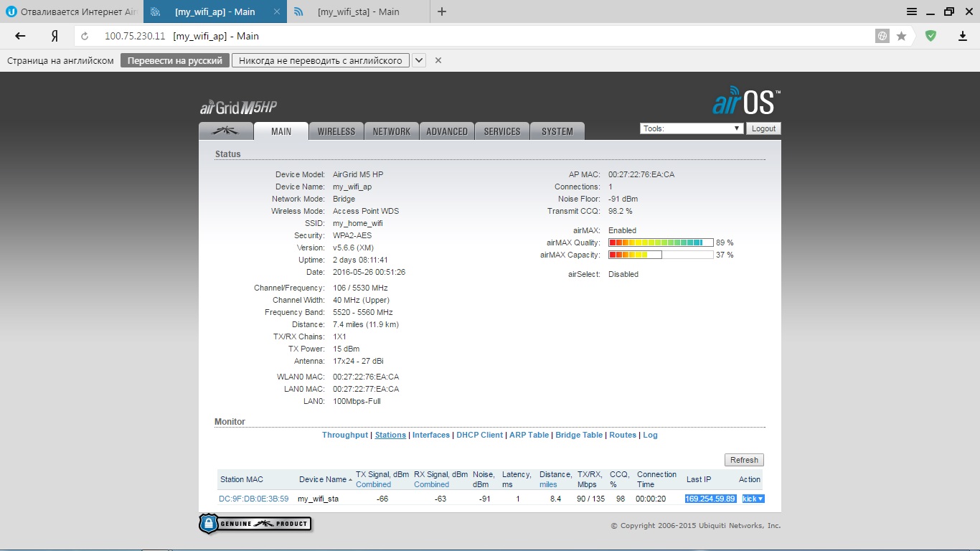Close the translation bar with X

click(438, 60)
